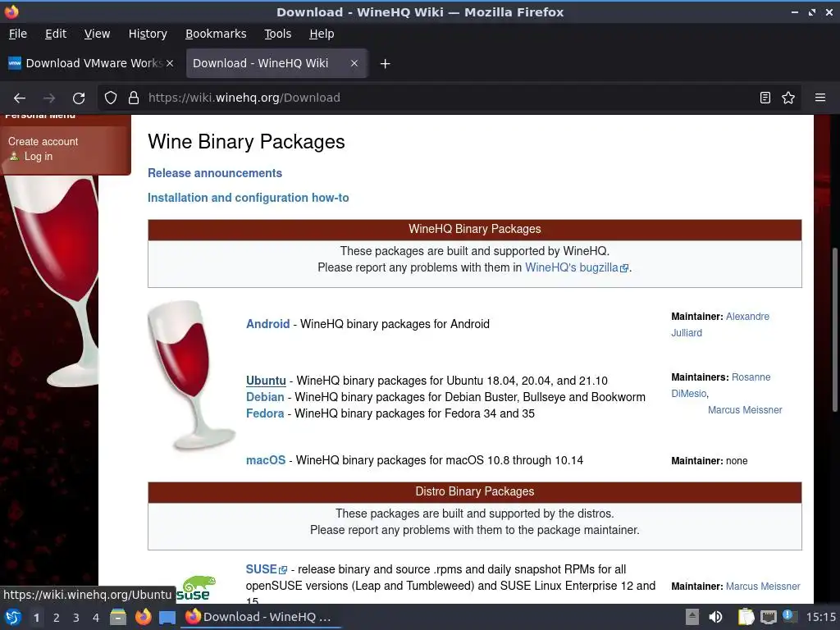Open the update notifier tray icon
The width and height of the screenshot is (840, 630).
pyautogui.click(x=789, y=616)
